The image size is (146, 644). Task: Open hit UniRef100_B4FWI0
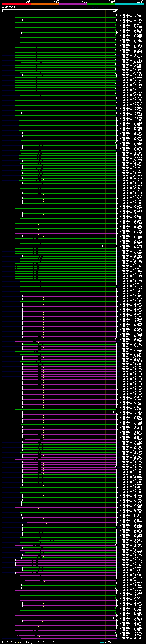[131, 25]
